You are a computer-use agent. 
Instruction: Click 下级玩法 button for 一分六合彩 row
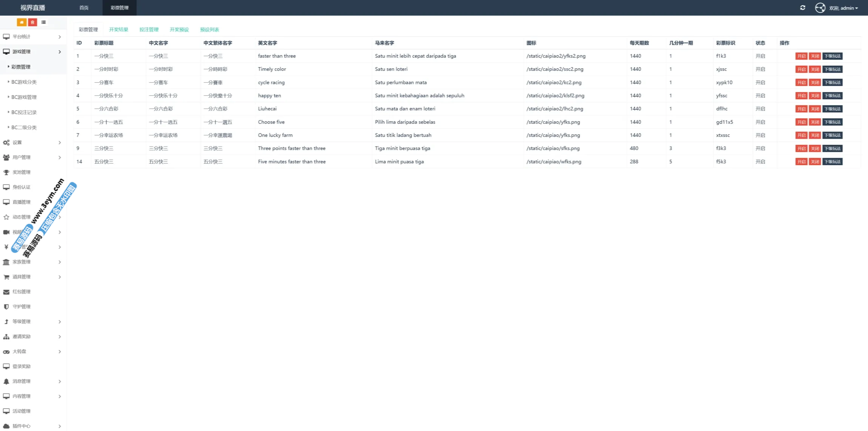pos(832,109)
